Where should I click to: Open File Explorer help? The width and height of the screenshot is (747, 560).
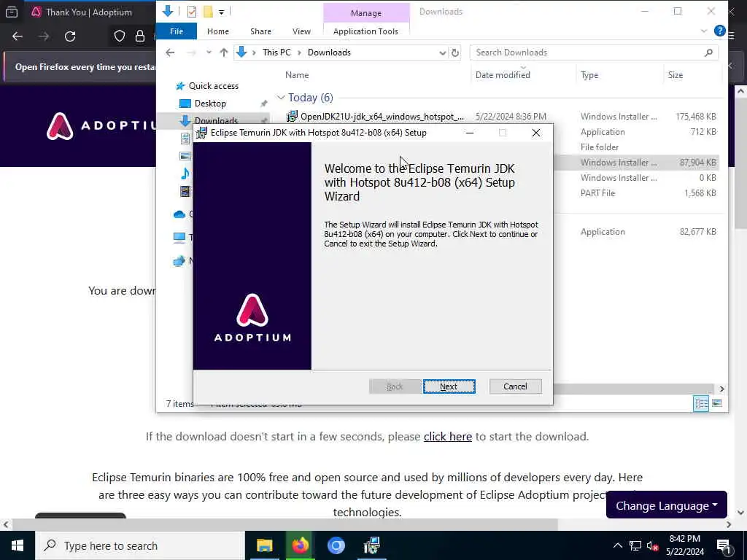click(719, 31)
